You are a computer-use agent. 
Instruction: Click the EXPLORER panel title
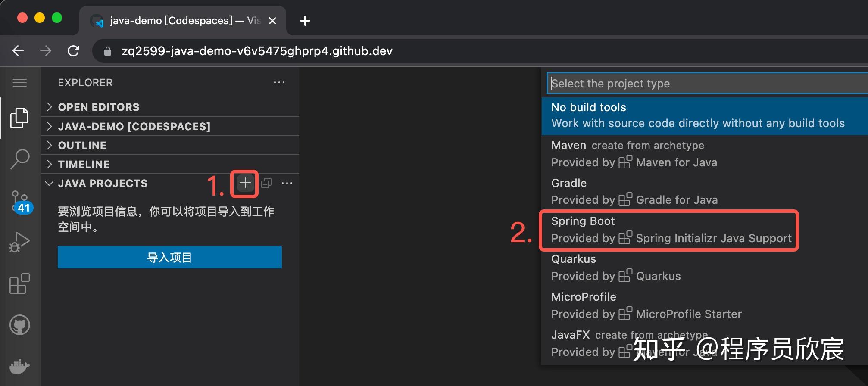[85, 82]
